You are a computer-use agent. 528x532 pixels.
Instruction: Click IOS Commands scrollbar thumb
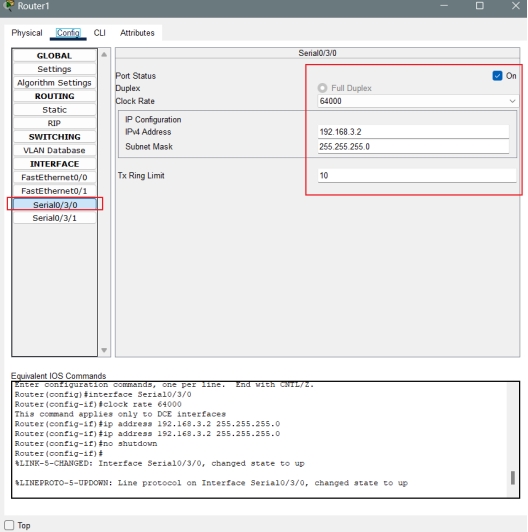click(x=513, y=478)
